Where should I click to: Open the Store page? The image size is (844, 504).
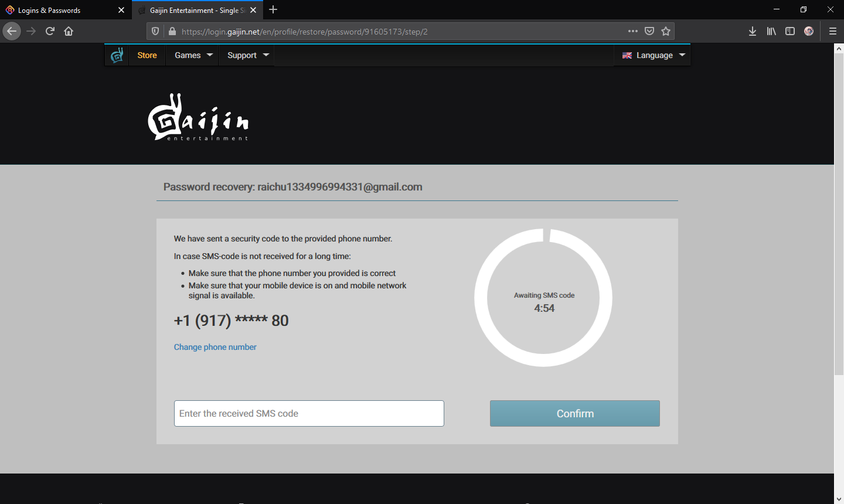click(147, 55)
